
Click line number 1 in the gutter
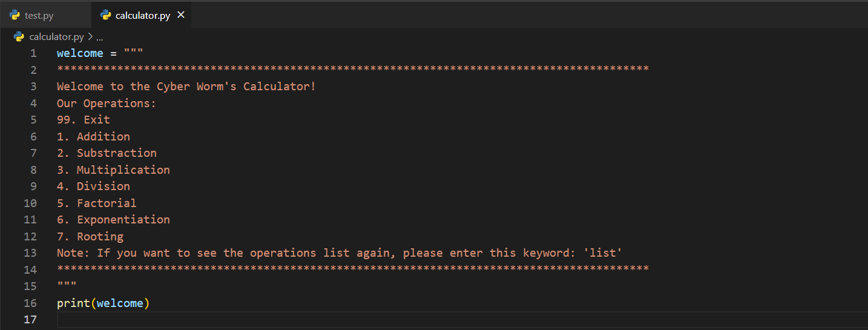[33, 53]
